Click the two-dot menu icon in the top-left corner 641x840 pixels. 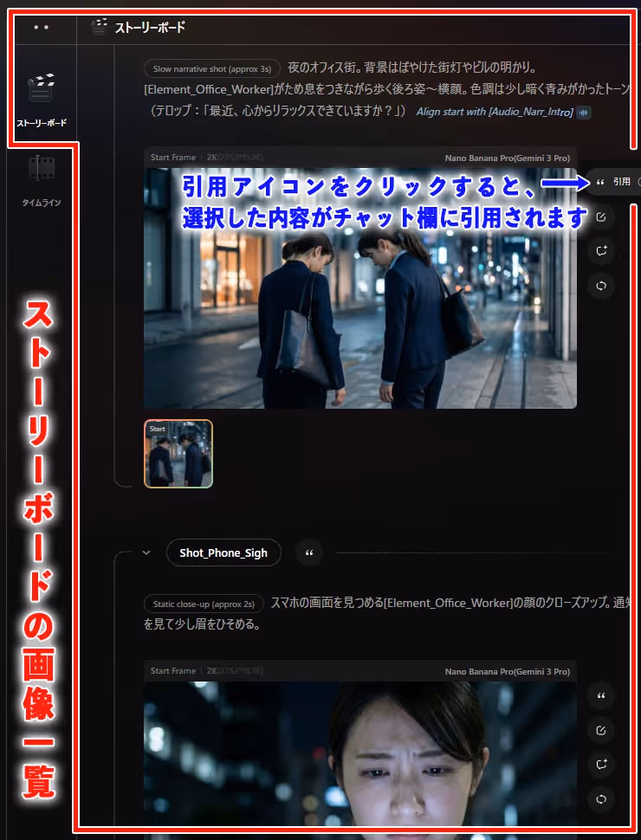(42, 28)
